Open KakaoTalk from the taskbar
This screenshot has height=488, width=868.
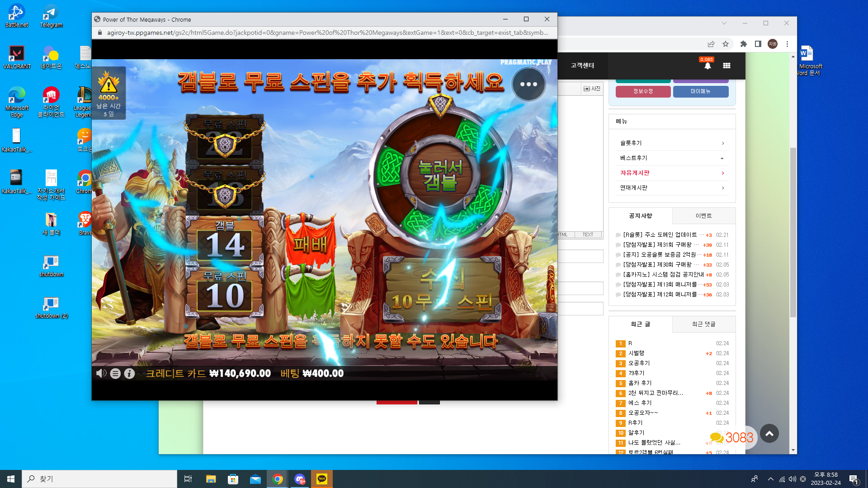[322, 479]
